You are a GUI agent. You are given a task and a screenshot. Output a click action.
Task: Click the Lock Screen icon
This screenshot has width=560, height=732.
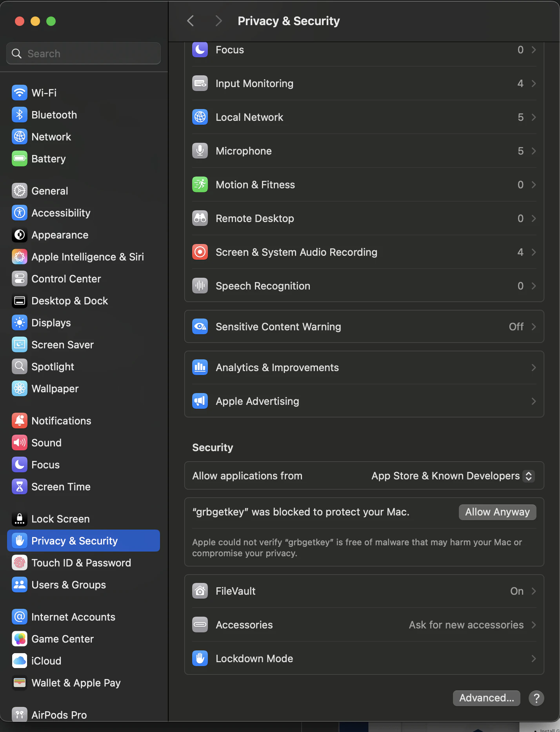point(20,519)
